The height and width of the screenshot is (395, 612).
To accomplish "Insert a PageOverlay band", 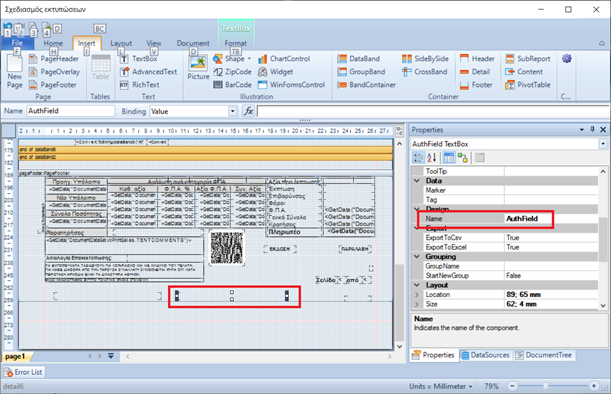I will pyautogui.click(x=54, y=72).
